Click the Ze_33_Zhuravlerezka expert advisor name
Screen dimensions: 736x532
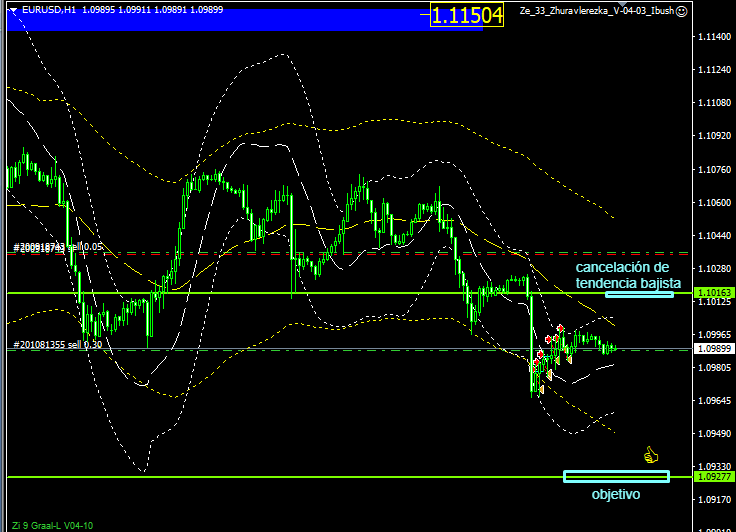pyautogui.click(x=596, y=10)
